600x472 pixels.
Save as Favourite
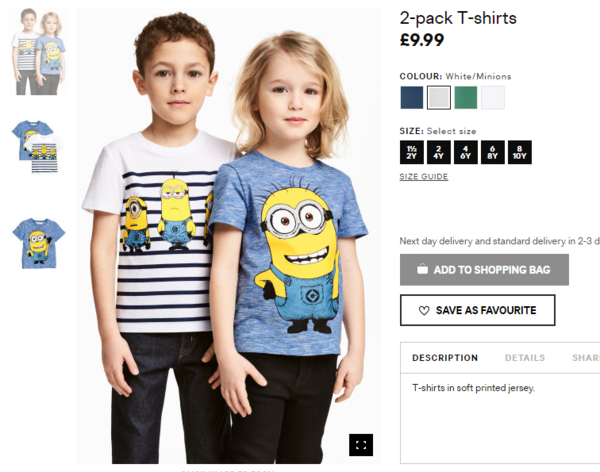click(x=478, y=310)
